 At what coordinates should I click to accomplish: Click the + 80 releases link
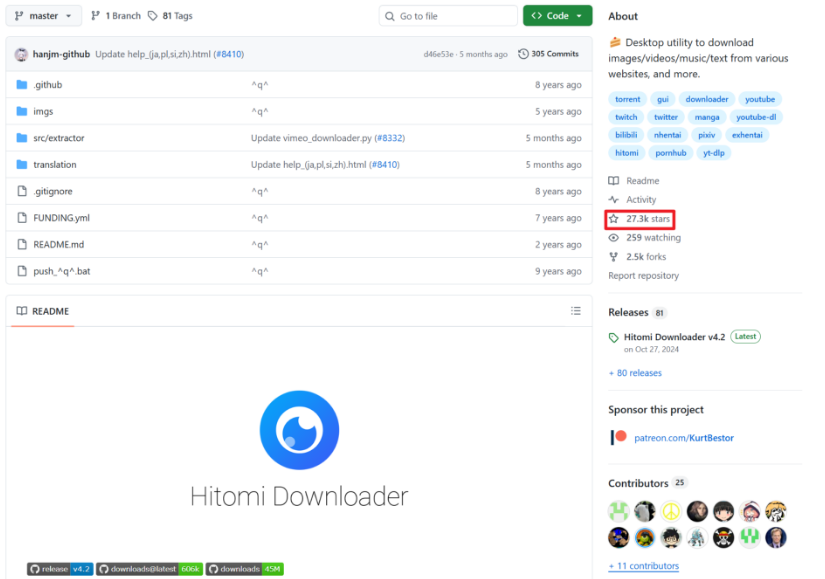click(x=635, y=373)
